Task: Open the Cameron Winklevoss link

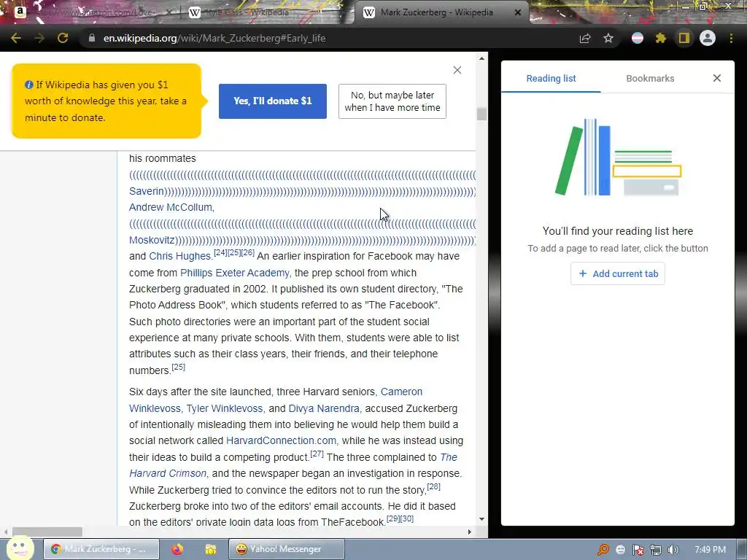Action: tap(401, 392)
